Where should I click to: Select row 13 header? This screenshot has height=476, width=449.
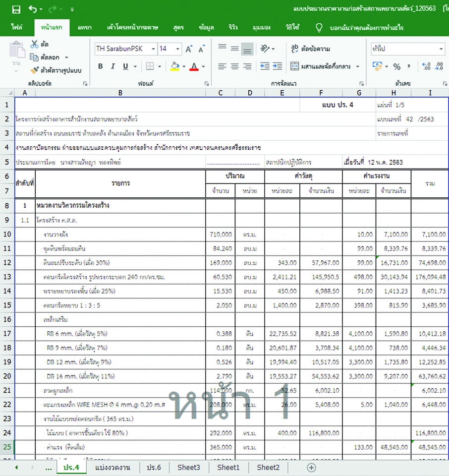[x=7, y=277]
